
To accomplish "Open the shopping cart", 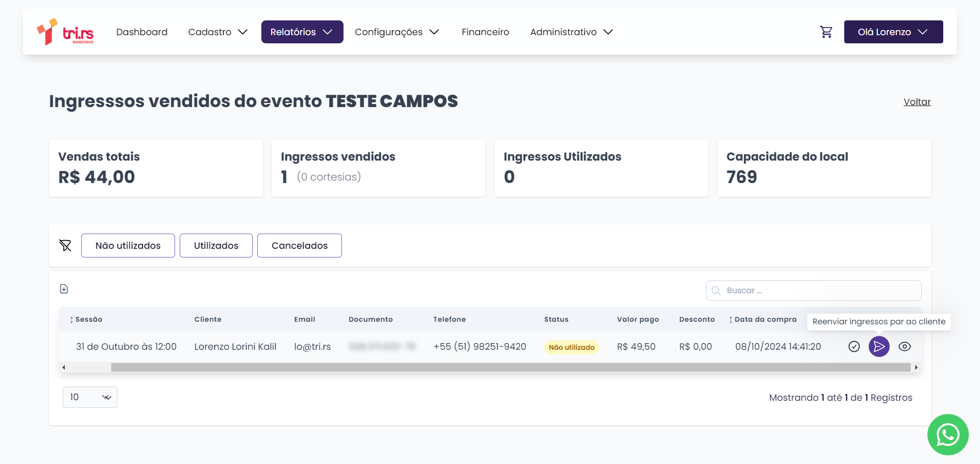I will click(826, 32).
